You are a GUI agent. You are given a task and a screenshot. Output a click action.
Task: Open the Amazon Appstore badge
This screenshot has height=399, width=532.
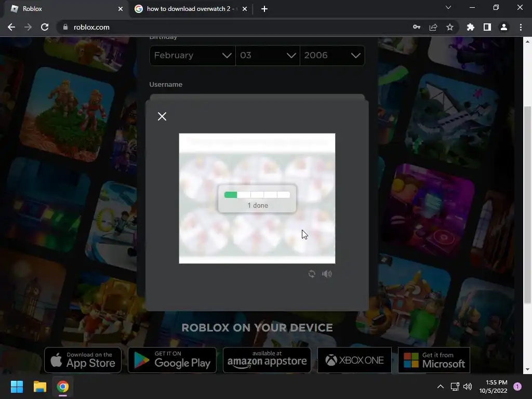(x=267, y=360)
